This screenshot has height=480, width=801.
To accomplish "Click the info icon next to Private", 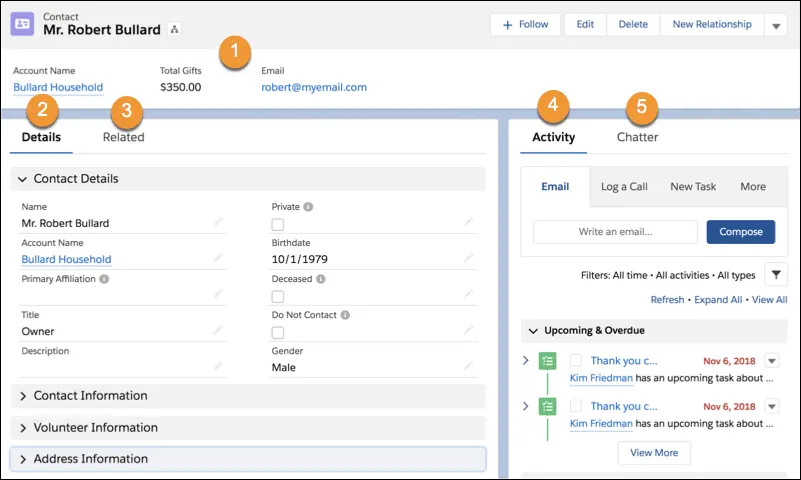I will (x=308, y=207).
